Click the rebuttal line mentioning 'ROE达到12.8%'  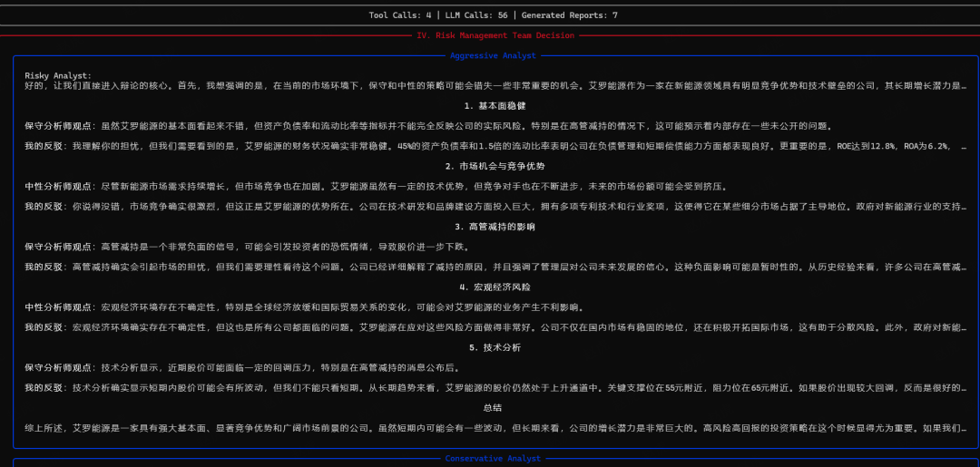point(495,146)
